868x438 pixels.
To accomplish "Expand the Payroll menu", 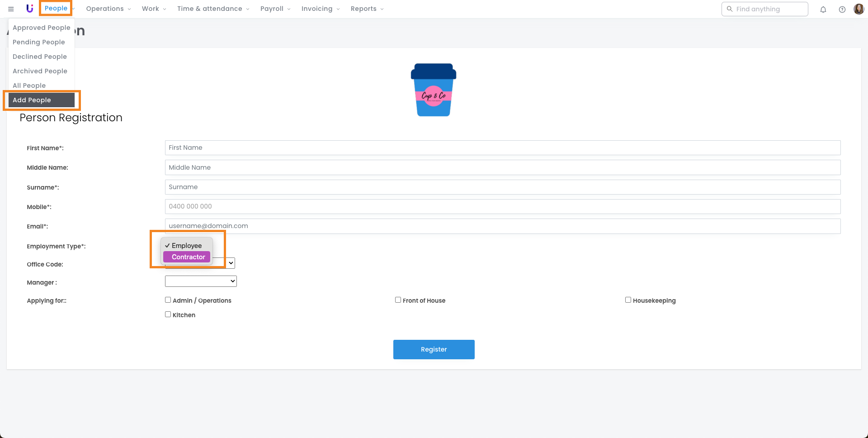I will point(275,9).
